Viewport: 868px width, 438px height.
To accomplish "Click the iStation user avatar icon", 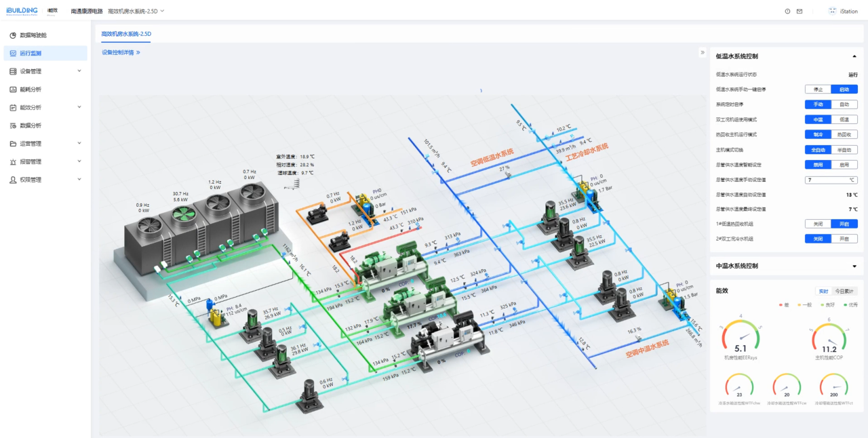I will (832, 11).
